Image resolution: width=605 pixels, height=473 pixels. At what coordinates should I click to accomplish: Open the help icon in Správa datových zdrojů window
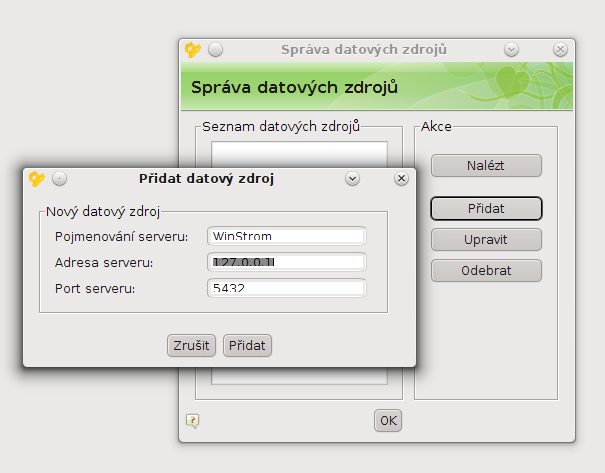193,421
